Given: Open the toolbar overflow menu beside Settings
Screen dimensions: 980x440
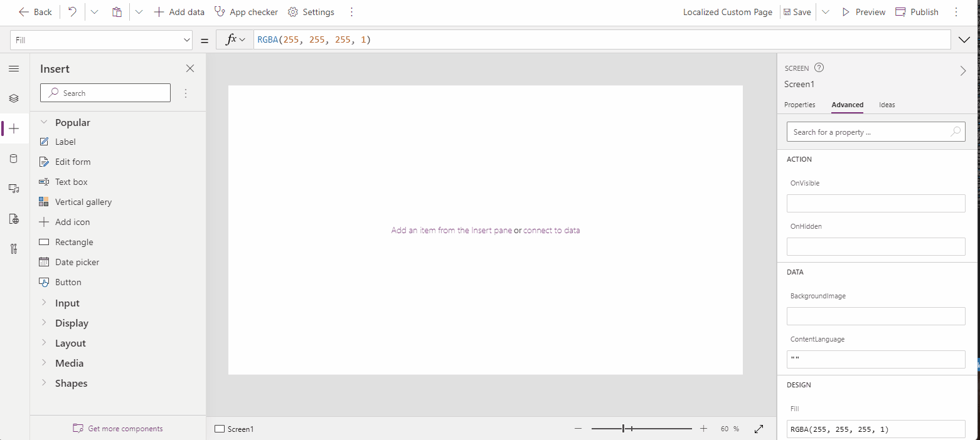Looking at the screenshot, I should point(351,12).
